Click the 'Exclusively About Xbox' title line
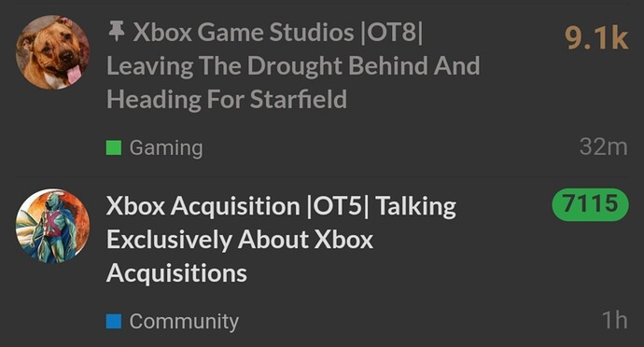Image resolution: width=644 pixels, height=347 pixels. 240,240
